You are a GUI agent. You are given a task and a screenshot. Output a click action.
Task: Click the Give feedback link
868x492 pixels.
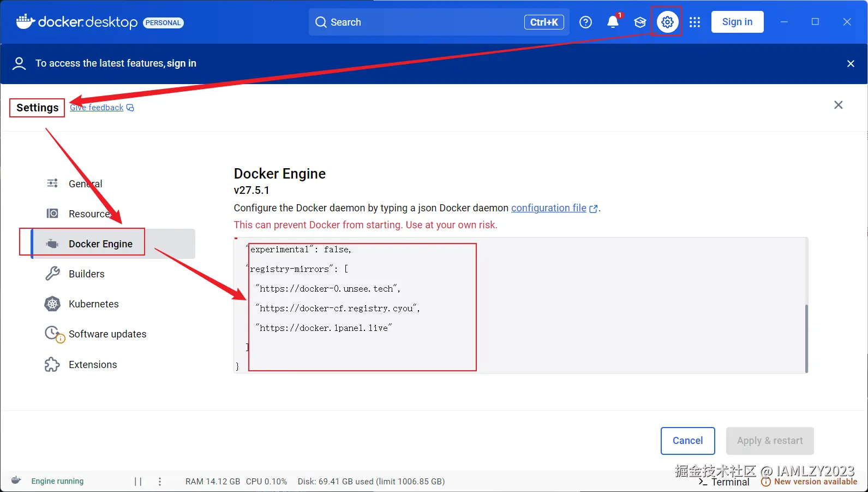coord(97,108)
